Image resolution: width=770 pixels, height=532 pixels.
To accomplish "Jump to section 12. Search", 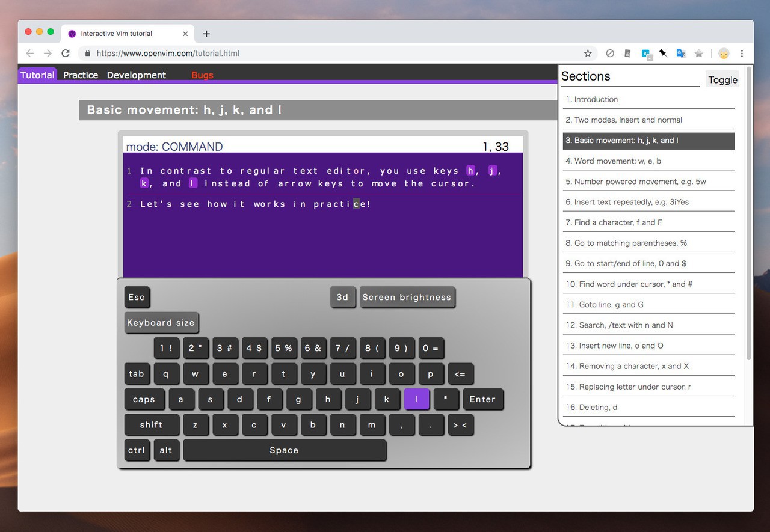I will click(649, 325).
